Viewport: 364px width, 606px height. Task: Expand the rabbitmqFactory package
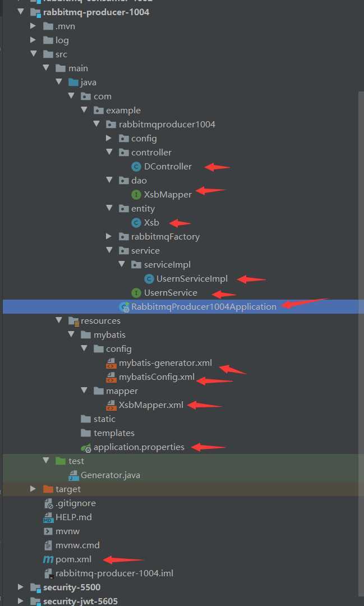[109, 236]
